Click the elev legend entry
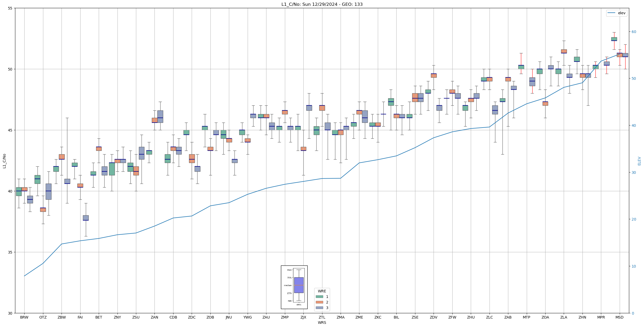The height and width of the screenshot is (327, 644). (x=616, y=13)
